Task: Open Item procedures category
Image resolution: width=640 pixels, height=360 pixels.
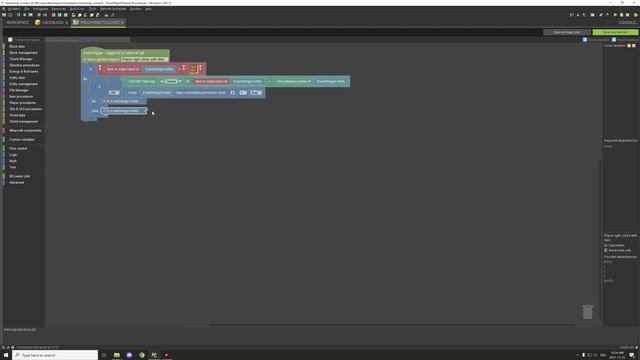Action: [21, 97]
